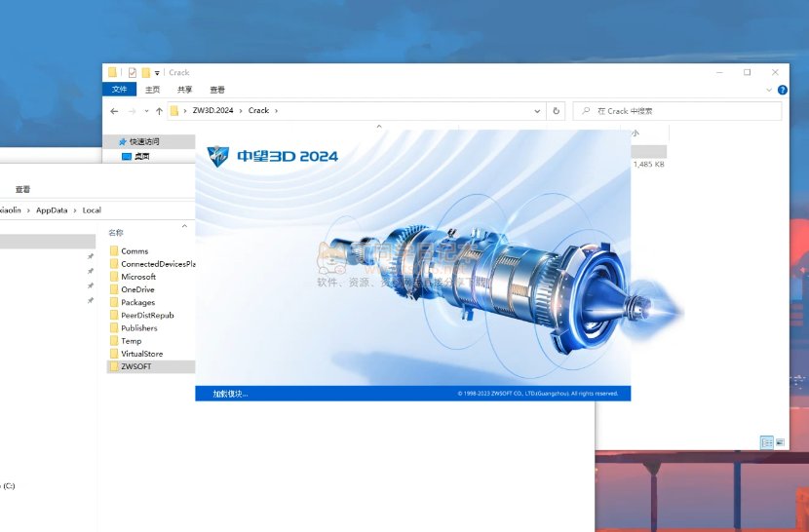Click the ZW3D shield logo on splash screen
Screen dimensions: 809x532
[x=217, y=156]
